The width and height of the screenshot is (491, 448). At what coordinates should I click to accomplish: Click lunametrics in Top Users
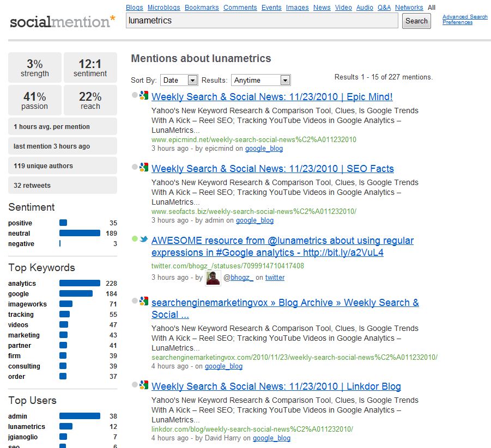tap(27, 427)
